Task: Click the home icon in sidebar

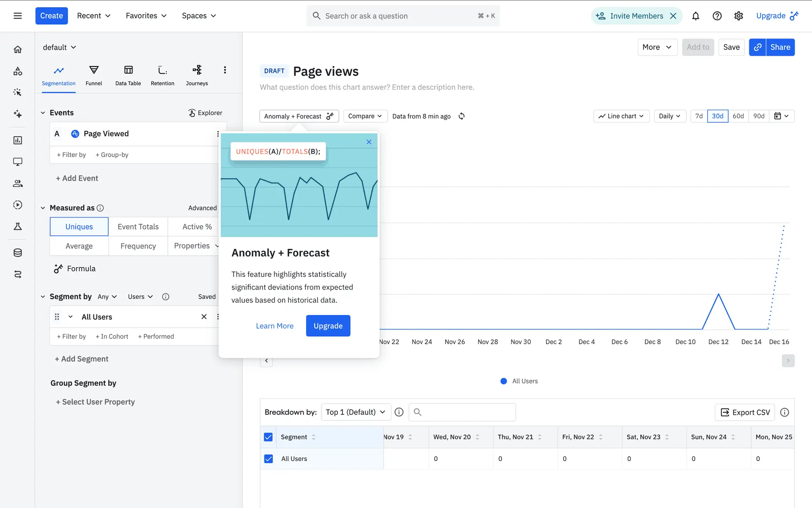Action: [x=18, y=50]
